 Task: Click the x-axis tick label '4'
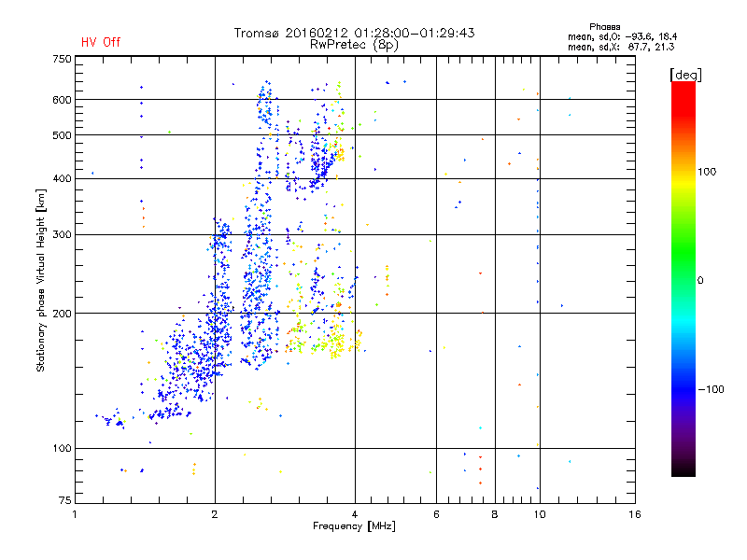tap(355, 514)
